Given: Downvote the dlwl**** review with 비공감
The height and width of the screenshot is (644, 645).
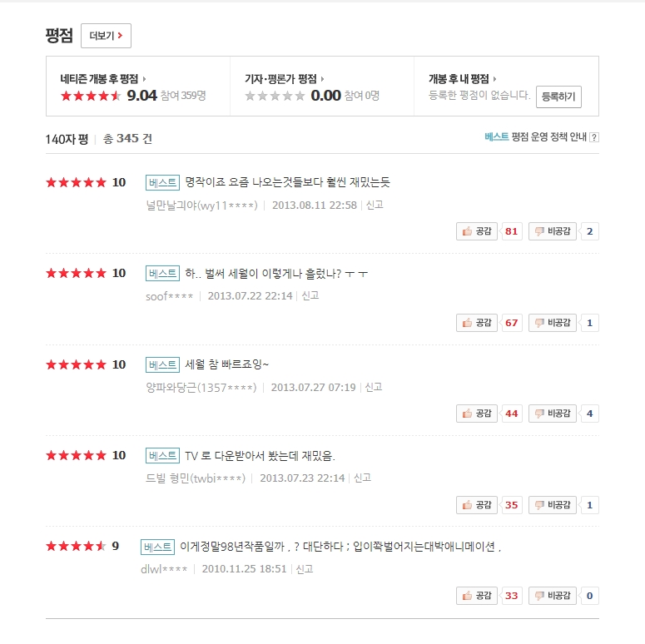Looking at the screenshot, I should coord(553,596).
